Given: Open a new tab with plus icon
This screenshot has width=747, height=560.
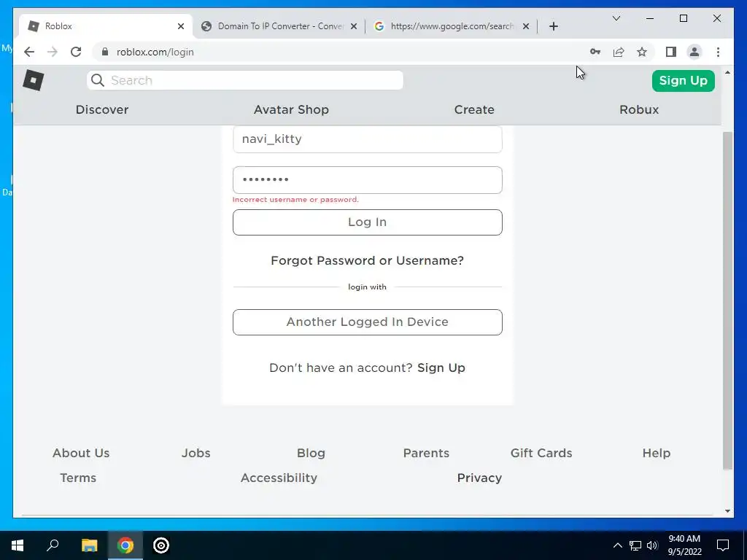Looking at the screenshot, I should coord(554,26).
